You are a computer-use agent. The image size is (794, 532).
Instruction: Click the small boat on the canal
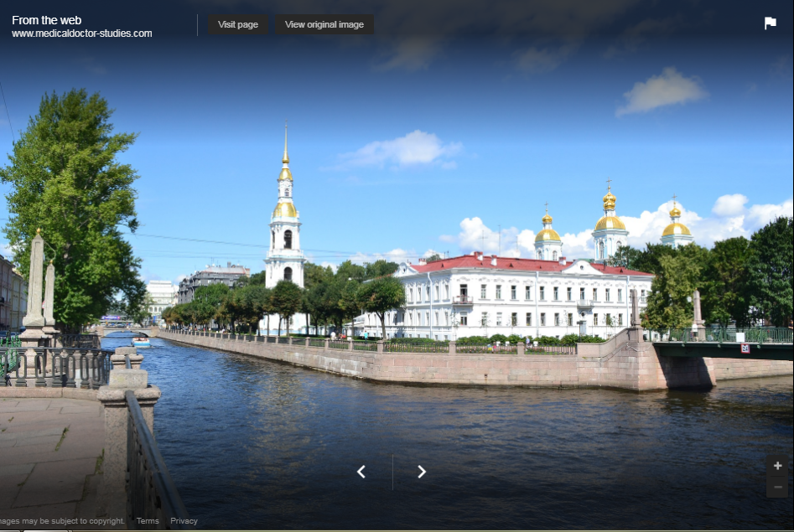coord(141,341)
